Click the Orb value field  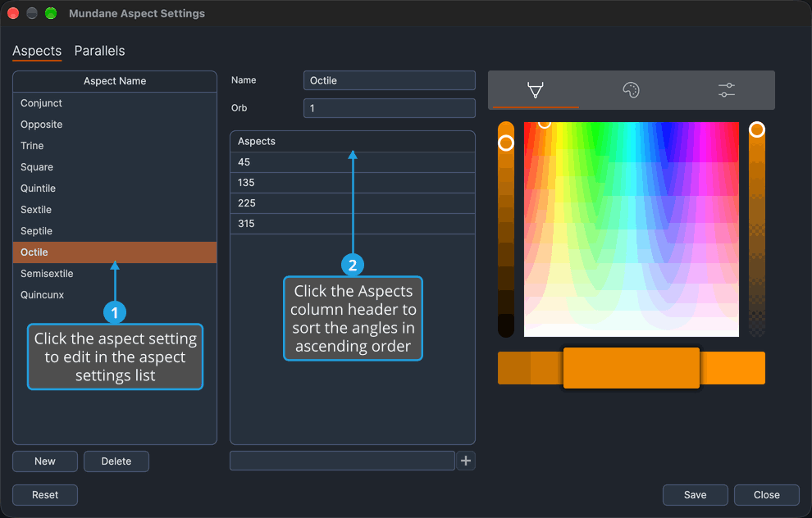[x=389, y=108]
